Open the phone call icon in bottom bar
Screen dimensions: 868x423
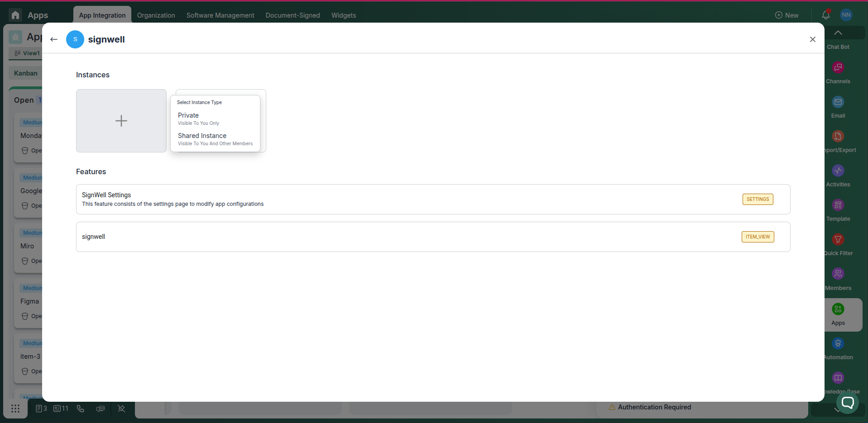point(80,409)
